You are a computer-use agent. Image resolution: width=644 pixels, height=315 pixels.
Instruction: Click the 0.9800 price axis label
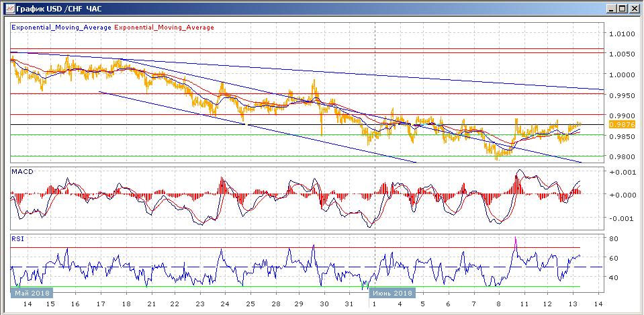tap(620, 156)
